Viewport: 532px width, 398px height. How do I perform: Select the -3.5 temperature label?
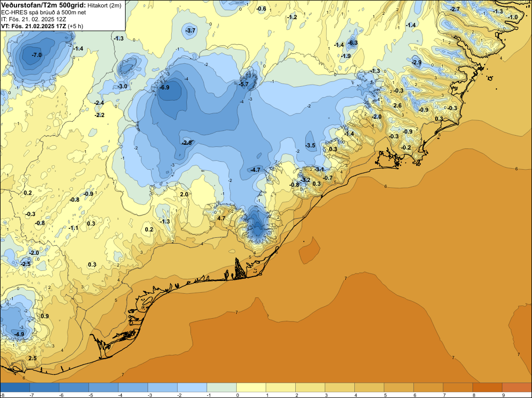coord(311,146)
